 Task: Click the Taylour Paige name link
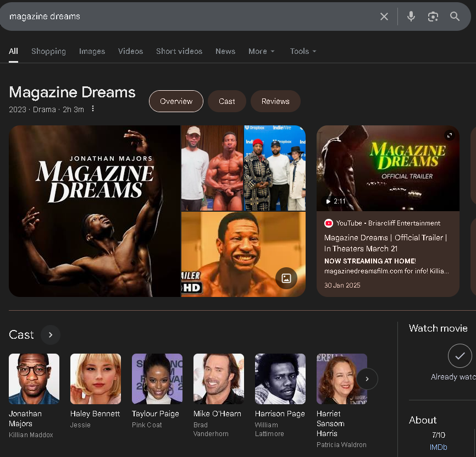[x=156, y=414]
